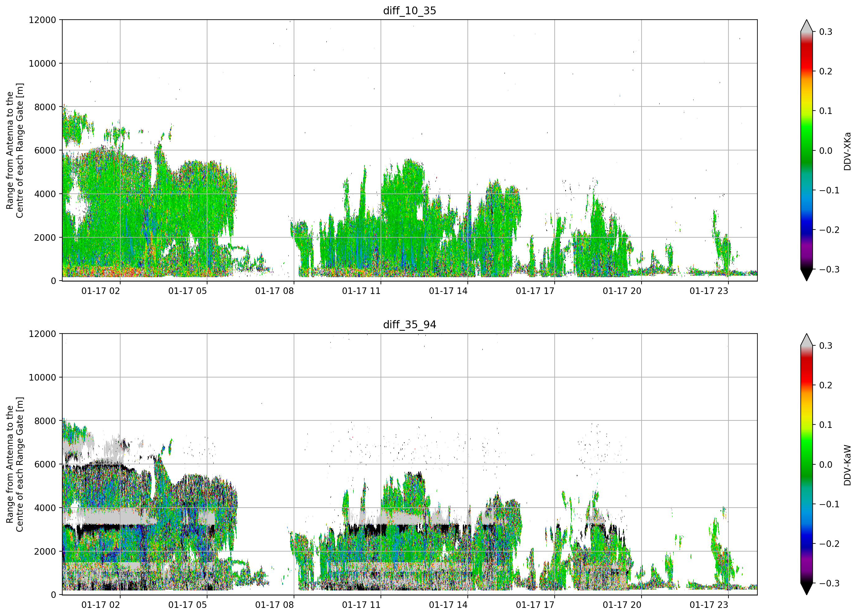
Task: Click the −0.1 tick on DDV-XKa colorbar
Action: pos(829,190)
